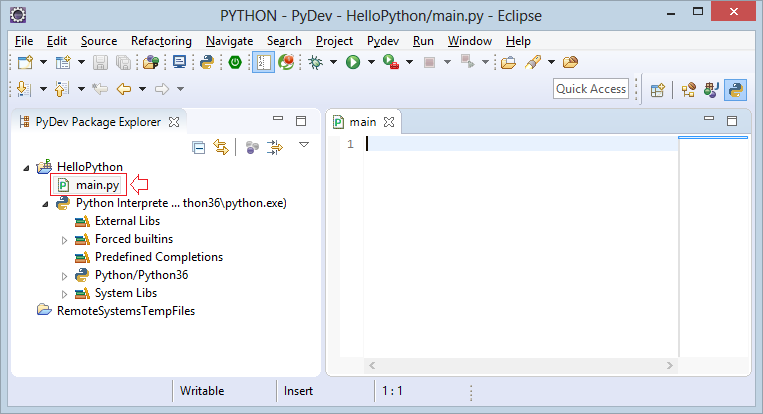
Task: Open the Package Explorer View Menu triangle
Action: pos(304,144)
